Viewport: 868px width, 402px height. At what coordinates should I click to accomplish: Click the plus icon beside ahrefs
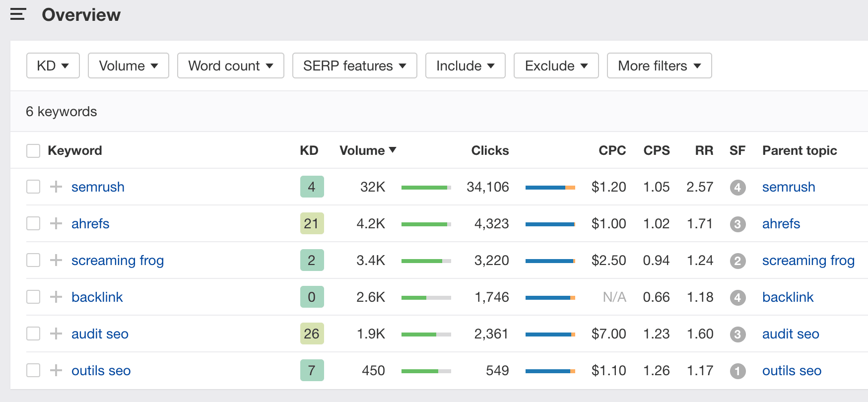tap(56, 223)
